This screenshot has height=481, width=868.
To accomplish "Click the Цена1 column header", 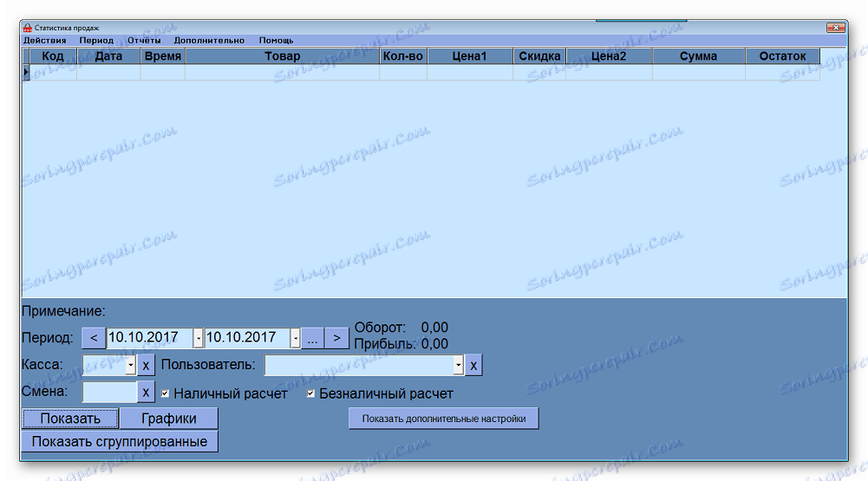I will point(469,56).
